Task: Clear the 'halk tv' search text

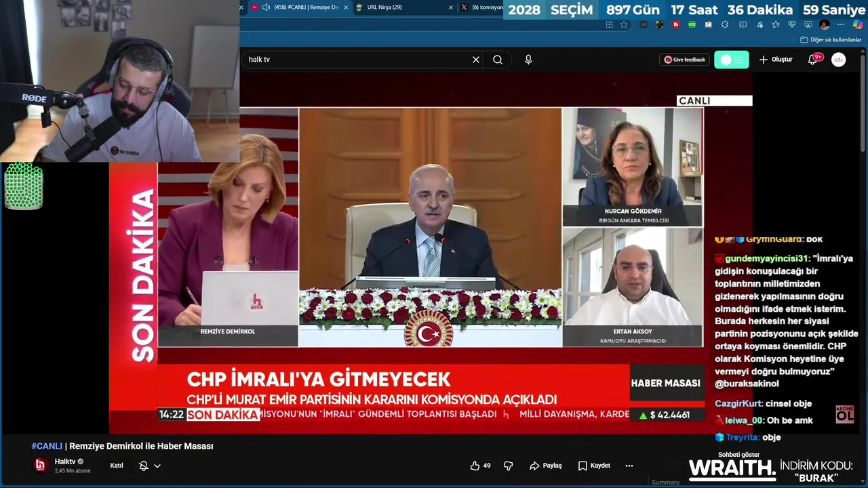Action: pos(476,60)
